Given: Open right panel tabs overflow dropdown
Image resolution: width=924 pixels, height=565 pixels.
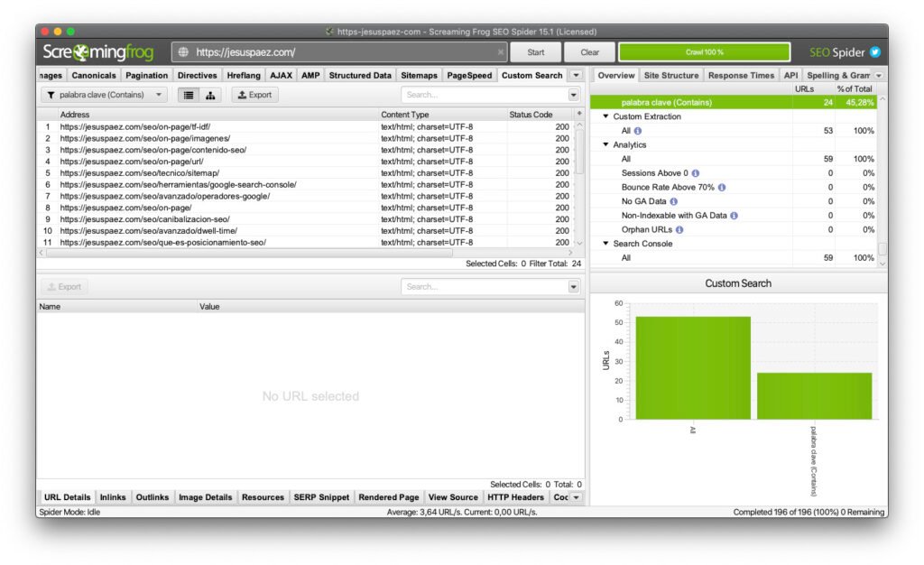Looking at the screenshot, I should pos(879,76).
